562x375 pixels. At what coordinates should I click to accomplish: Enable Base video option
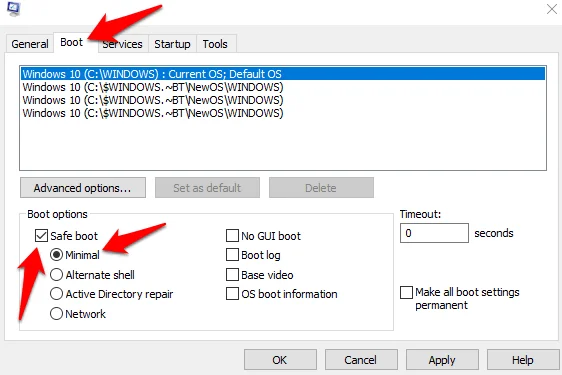(x=232, y=275)
